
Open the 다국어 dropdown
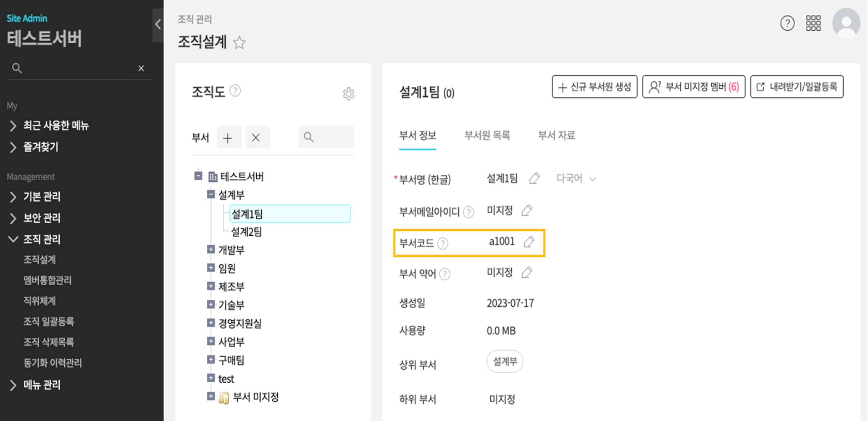click(x=576, y=179)
